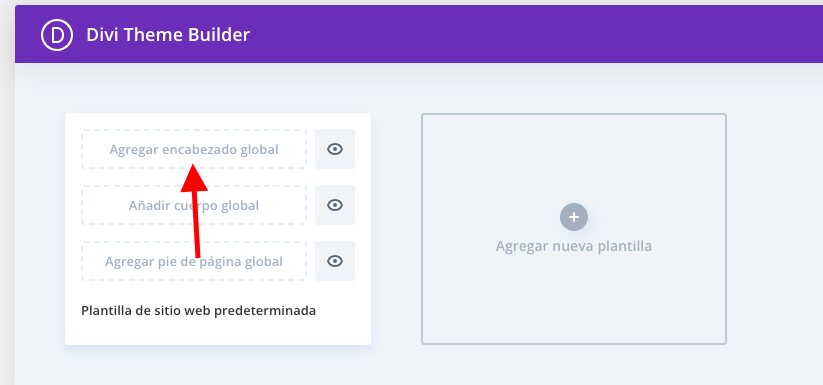
Task: Add a global header to default template
Action: [x=194, y=149]
